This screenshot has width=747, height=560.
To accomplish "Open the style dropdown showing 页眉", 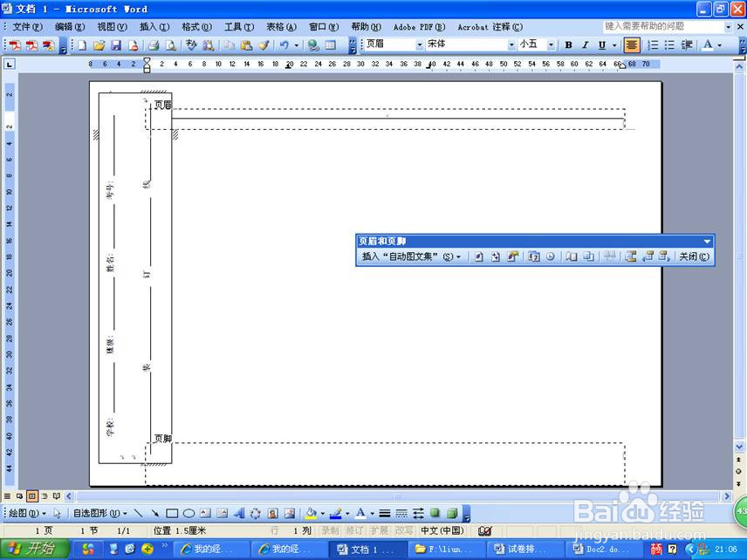I will click(419, 44).
